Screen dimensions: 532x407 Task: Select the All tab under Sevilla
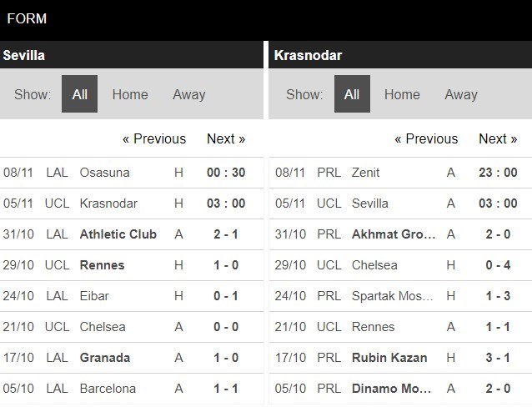coord(79,94)
